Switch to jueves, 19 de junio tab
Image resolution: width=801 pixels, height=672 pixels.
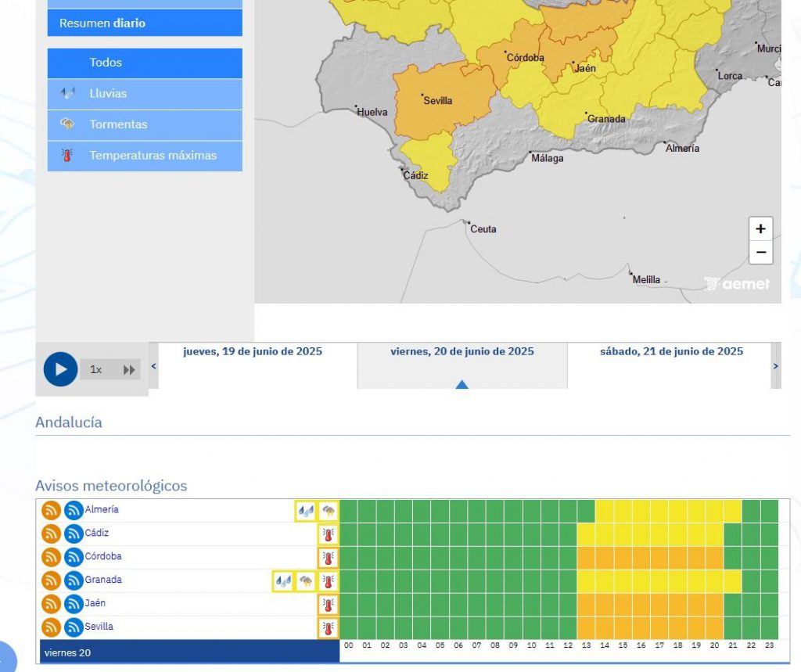(x=252, y=352)
